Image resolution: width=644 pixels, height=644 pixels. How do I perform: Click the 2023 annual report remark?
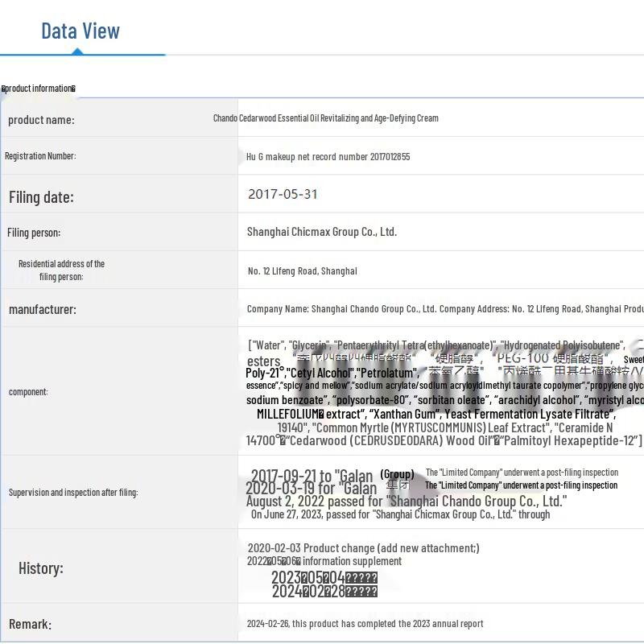(365, 624)
